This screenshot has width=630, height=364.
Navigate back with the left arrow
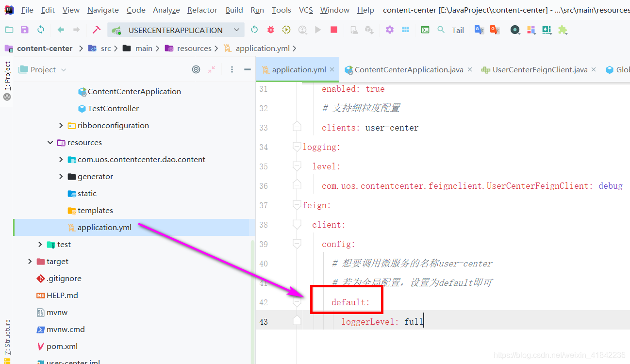[61, 30]
